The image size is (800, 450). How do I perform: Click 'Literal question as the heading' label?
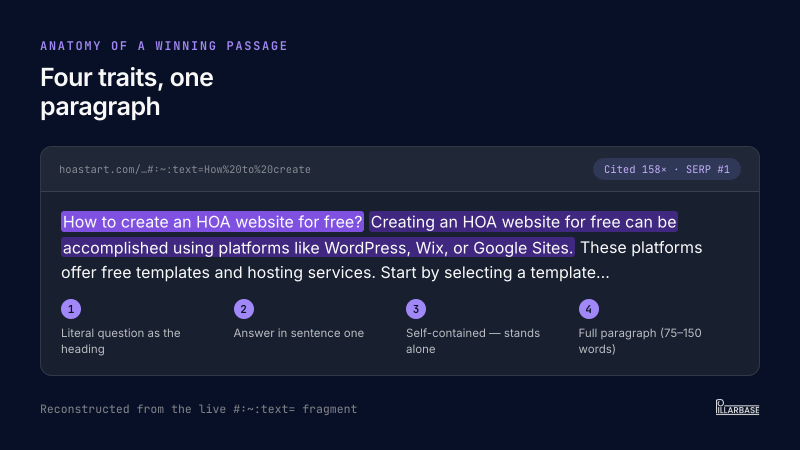121,341
